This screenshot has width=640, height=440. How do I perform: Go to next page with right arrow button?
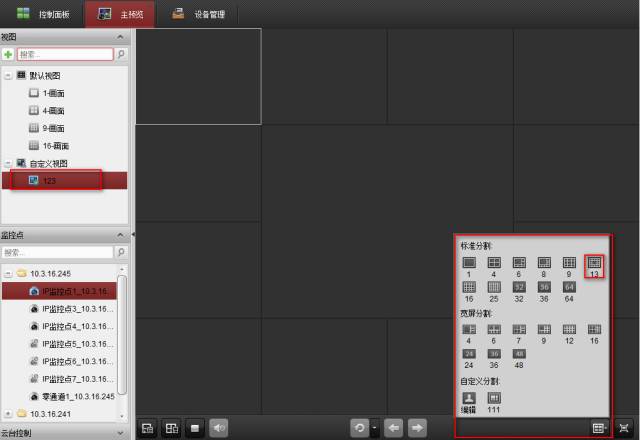click(x=417, y=428)
